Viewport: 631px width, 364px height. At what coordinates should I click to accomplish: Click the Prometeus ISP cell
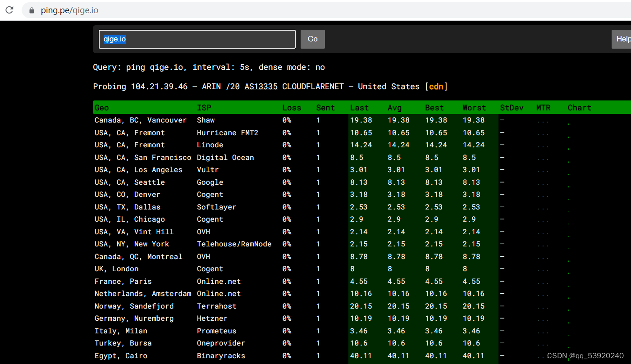(216, 331)
